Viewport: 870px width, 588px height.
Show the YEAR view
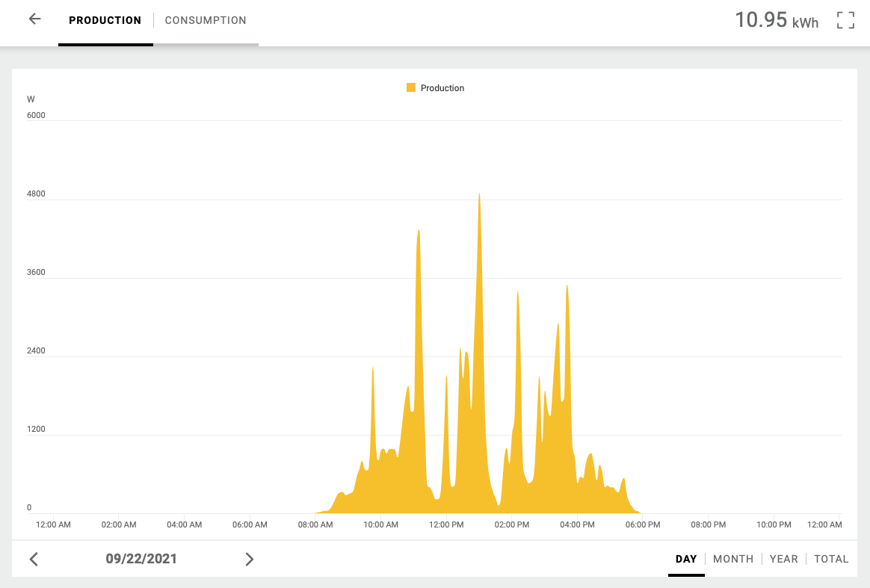[x=783, y=559]
